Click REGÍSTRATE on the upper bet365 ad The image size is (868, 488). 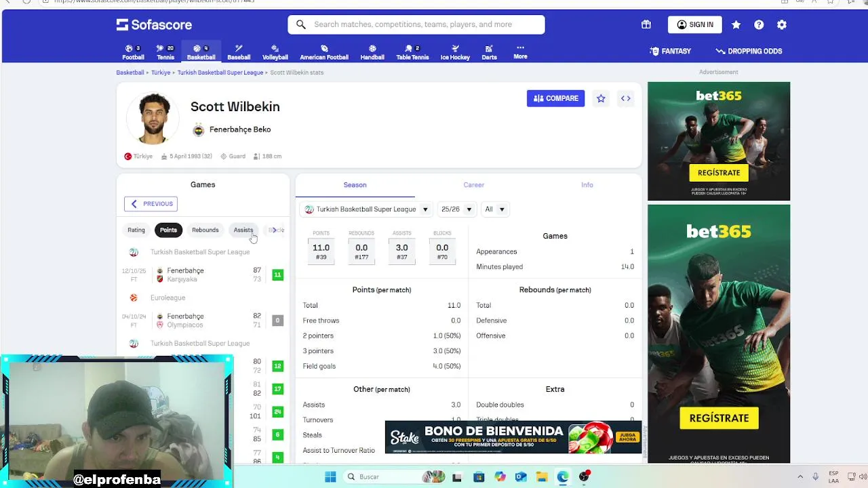click(719, 172)
